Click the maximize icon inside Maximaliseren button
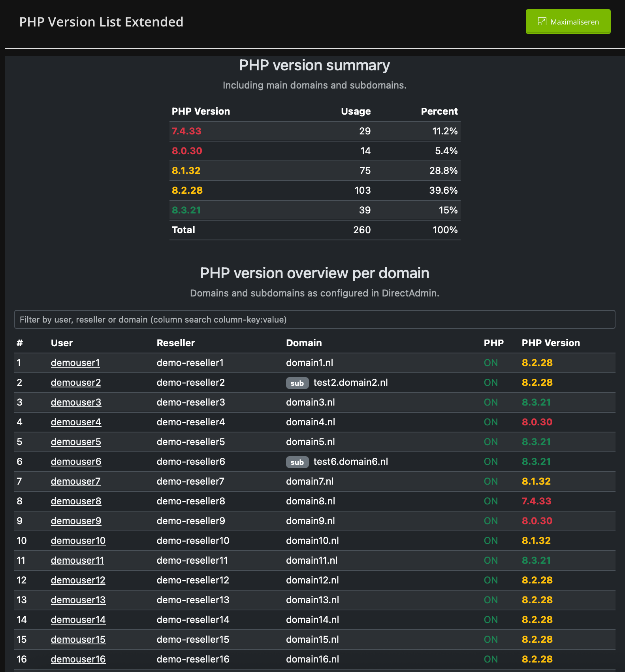The height and width of the screenshot is (672, 625). [x=542, y=22]
